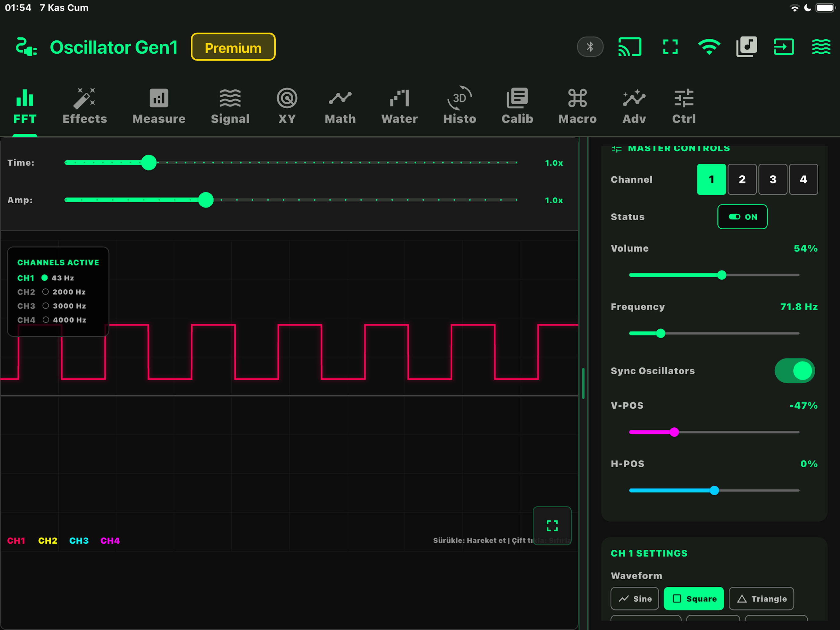Tap the input/import arrow icon
The width and height of the screenshot is (840, 630).
[x=784, y=47]
